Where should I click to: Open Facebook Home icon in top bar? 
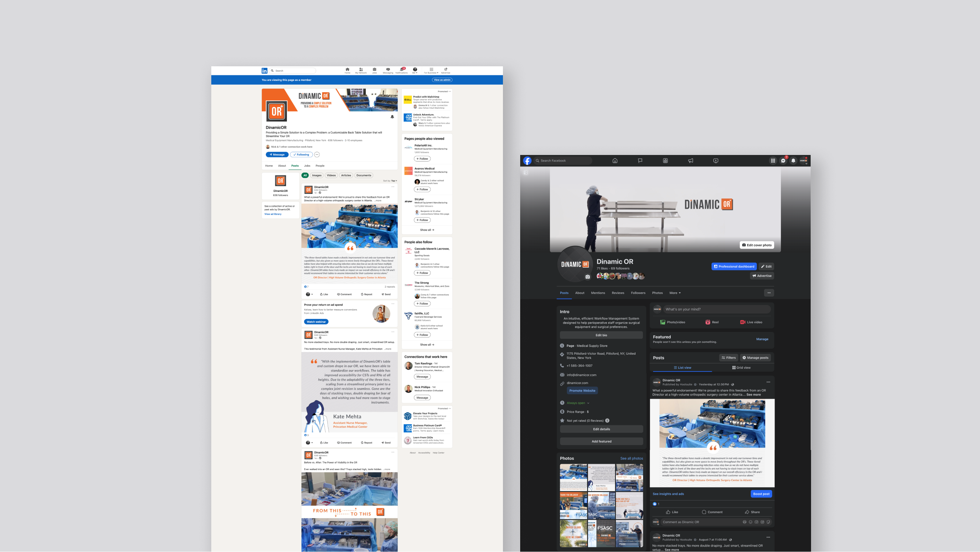point(615,160)
